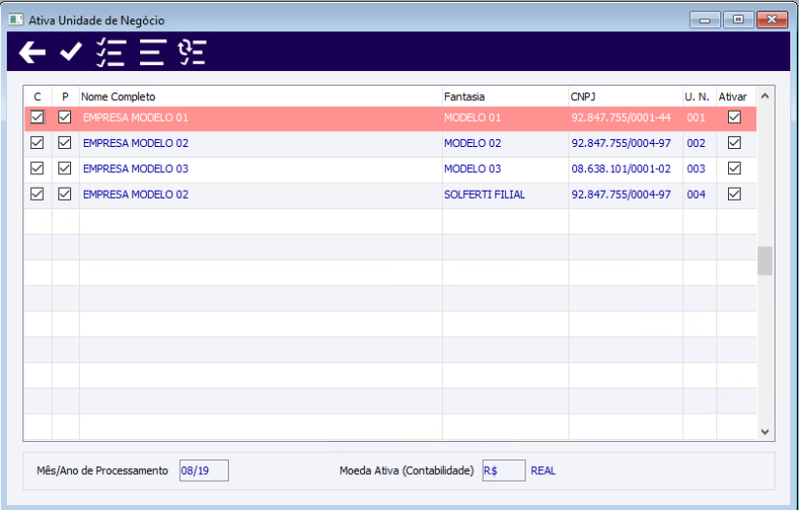Toggle P checkbox for SOLFERTI FILIAL row
800x510 pixels.
click(64, 194)
